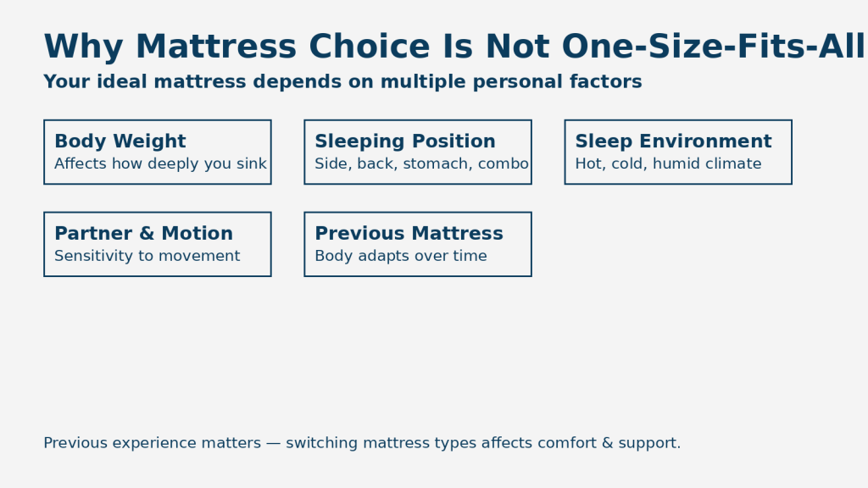
Task: Select the Previous Mattress card's right border
Action: (531, 244)
